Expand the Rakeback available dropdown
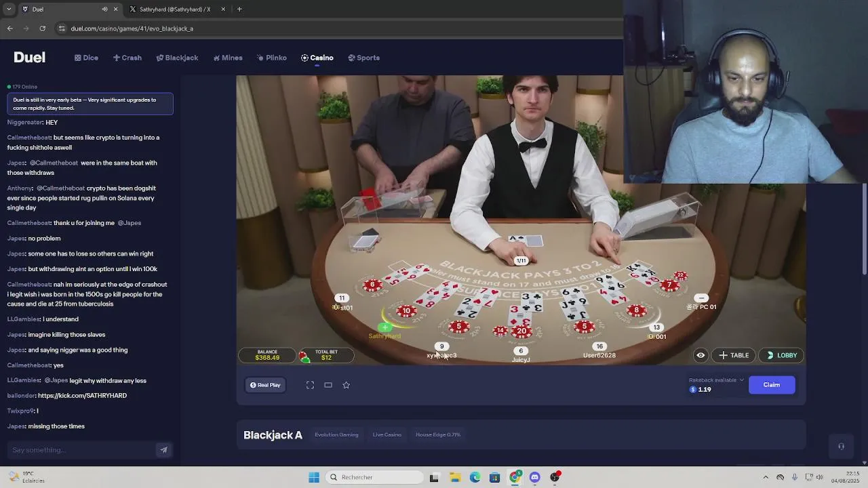This screenshot has width=868, height=488. 717,380
